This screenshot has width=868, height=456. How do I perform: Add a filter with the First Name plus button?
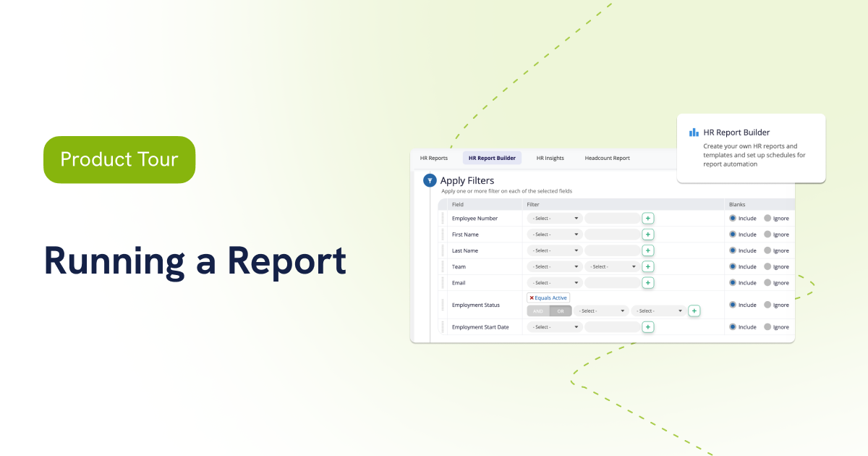tap(648, 235)
